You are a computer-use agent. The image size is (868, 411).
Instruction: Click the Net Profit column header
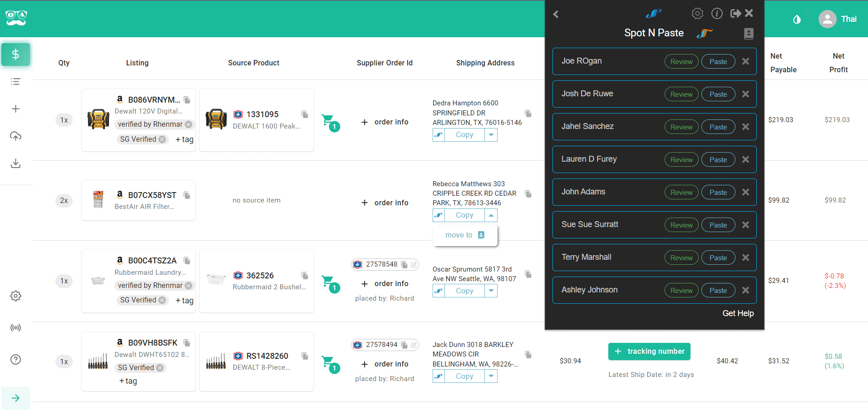point(838,63)
